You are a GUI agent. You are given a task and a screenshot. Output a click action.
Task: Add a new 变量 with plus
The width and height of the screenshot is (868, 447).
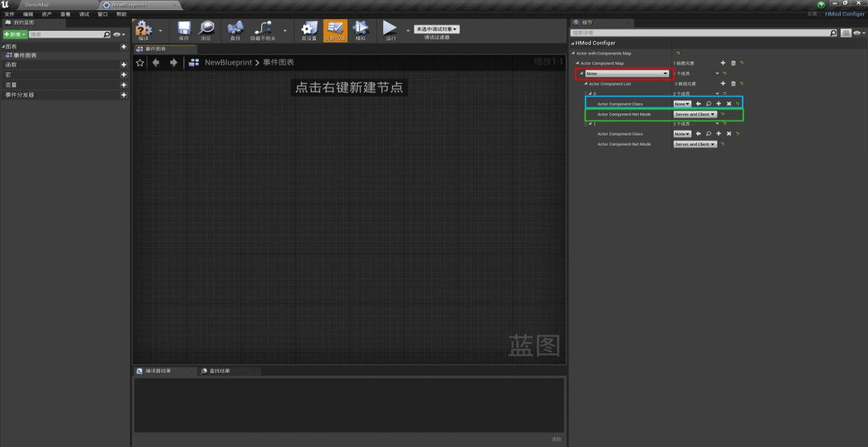[x=124, y=85]
